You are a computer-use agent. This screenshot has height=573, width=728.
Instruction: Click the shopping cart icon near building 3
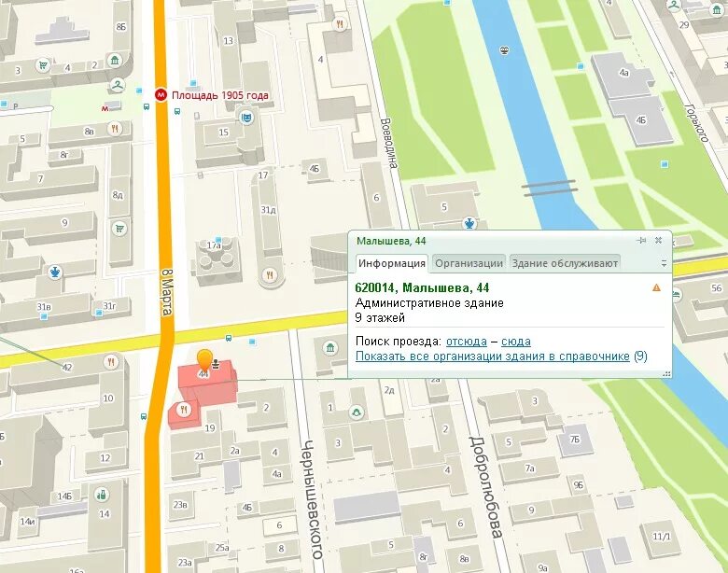click(x=43, y=65)
